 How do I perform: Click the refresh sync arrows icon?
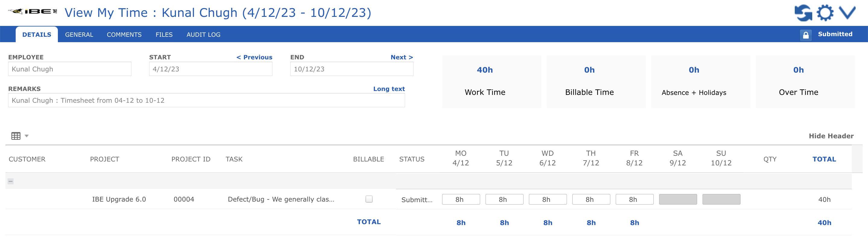tap(803, 13)
